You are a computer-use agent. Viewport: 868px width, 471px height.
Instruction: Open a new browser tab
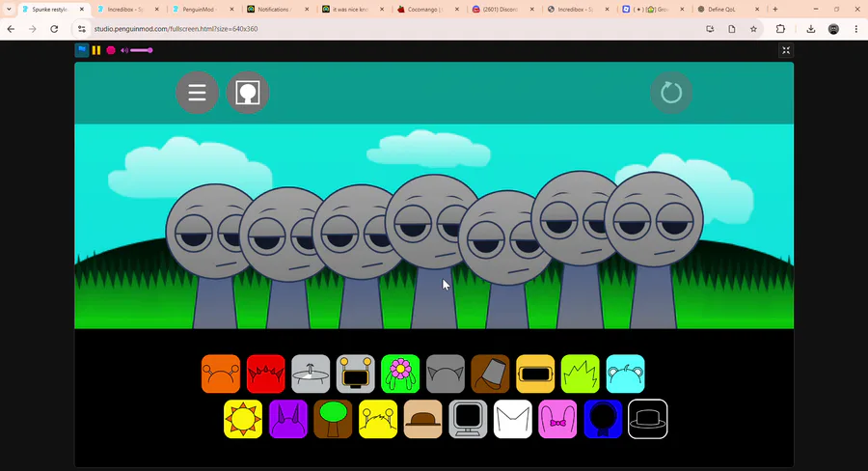[x=775, y=10]
